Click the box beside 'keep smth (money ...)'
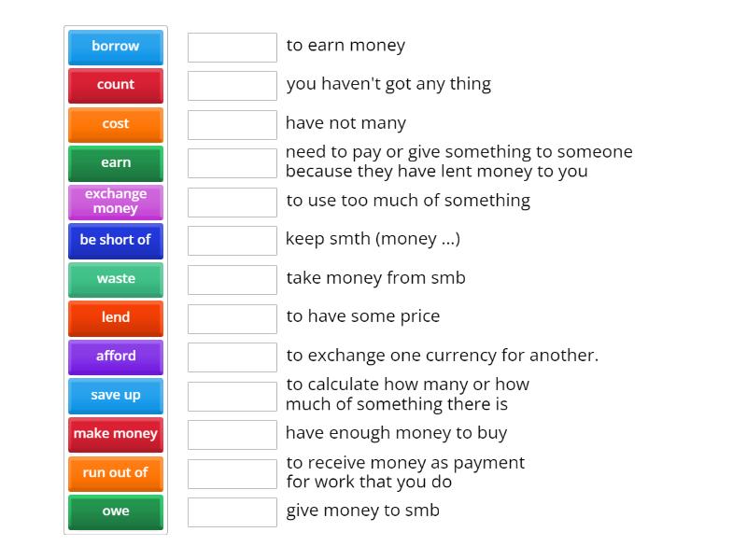 tap(232, 239)
